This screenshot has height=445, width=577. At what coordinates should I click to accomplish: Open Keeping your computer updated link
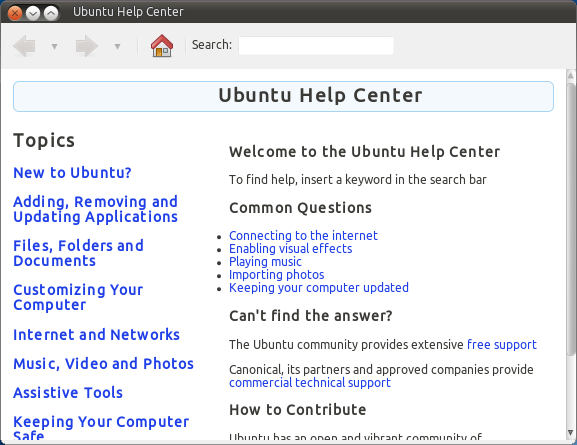click(319, 287)
